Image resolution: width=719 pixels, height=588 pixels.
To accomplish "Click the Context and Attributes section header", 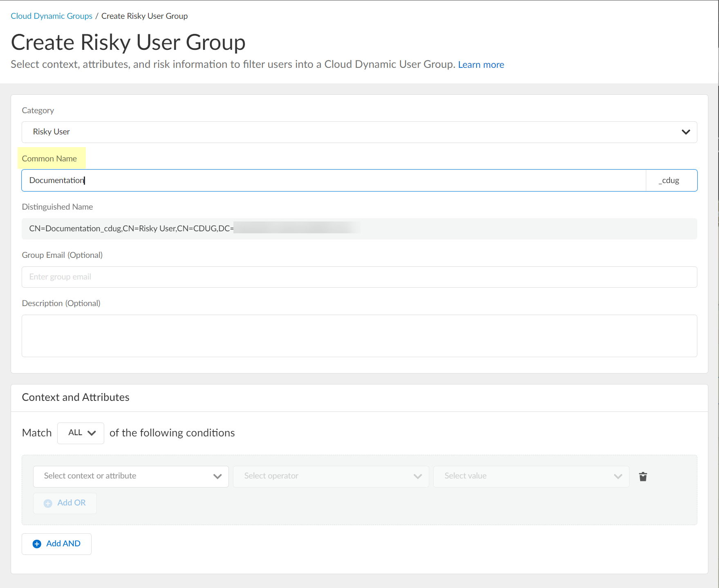I will point(76,398).
